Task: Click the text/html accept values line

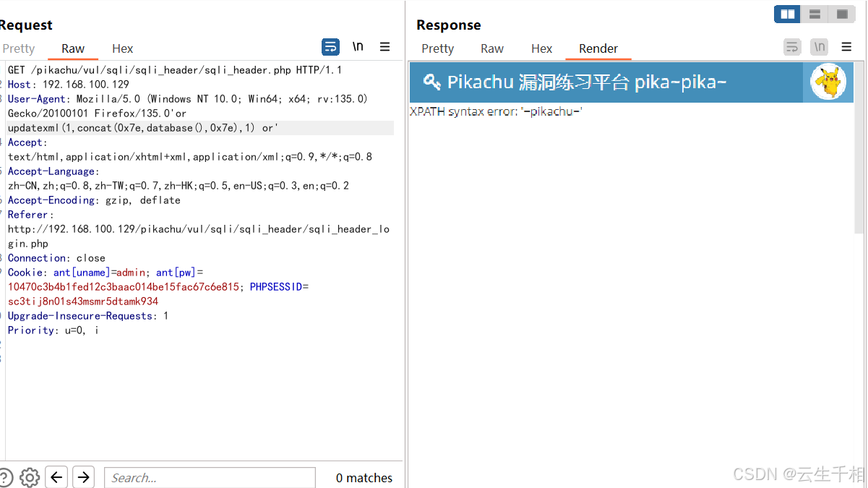Action: (190, 157)
